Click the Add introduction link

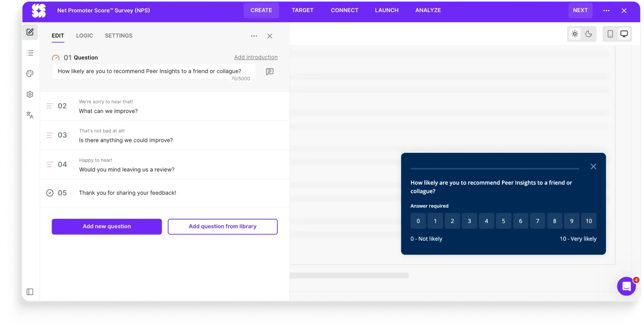coord(256,57)
